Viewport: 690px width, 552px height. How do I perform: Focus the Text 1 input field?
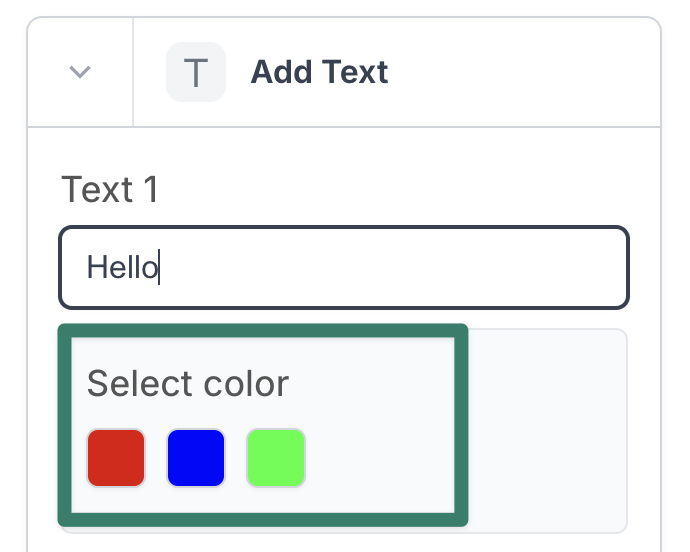click(x=343, y=267)
